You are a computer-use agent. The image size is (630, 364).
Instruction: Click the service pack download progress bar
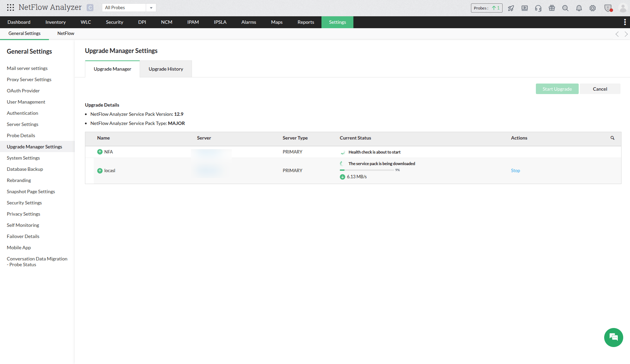tap(367, 170)
